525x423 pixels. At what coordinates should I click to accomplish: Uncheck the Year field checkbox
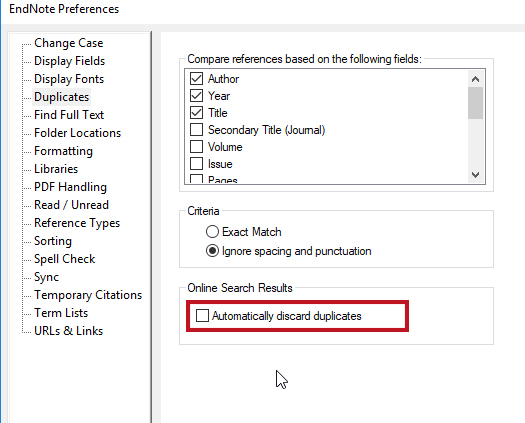196,96
